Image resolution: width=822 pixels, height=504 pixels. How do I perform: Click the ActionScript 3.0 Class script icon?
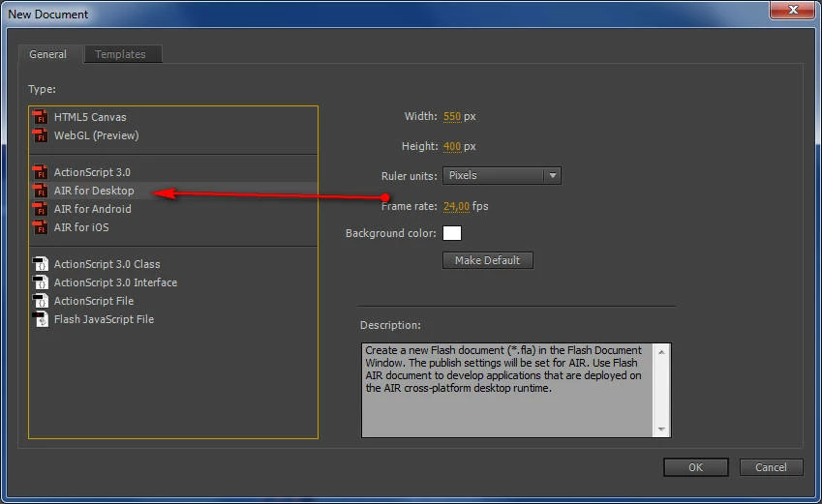pyautogui.click(x=41, y=264)
